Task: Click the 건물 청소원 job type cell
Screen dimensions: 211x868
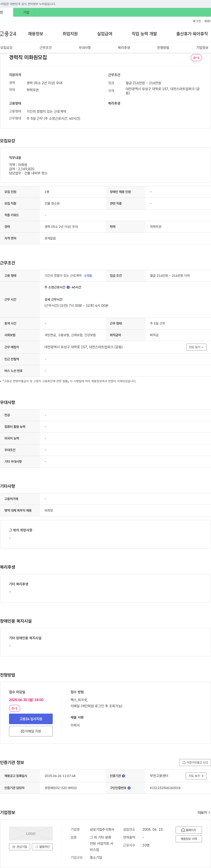Action: pyautogui.click(x=52, y=204)
